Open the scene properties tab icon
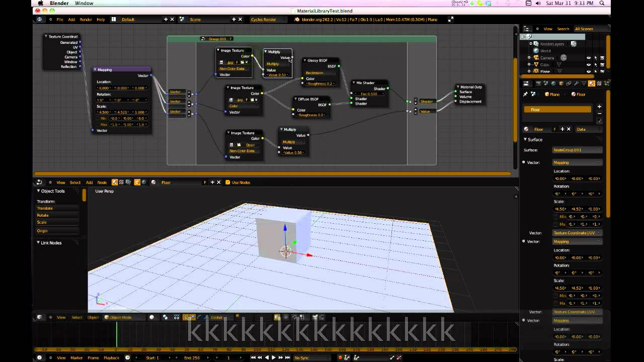This screenshot has height=362, width=644. tap(546, 83)
